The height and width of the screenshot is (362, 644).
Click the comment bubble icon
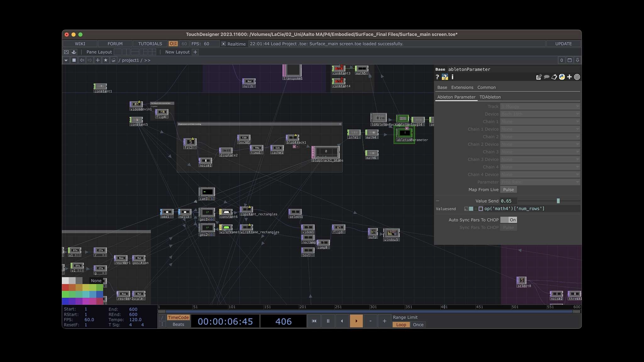point(547,77)
